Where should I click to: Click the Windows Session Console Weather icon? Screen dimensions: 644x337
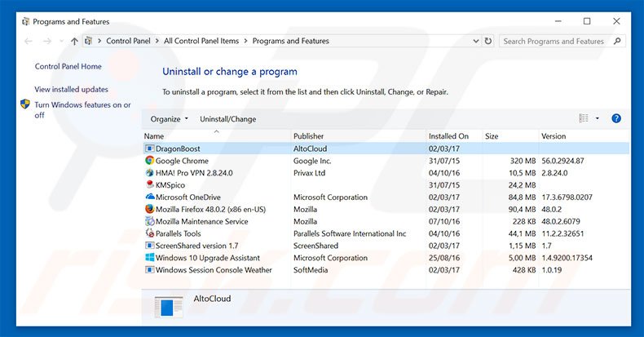point(149,269)
